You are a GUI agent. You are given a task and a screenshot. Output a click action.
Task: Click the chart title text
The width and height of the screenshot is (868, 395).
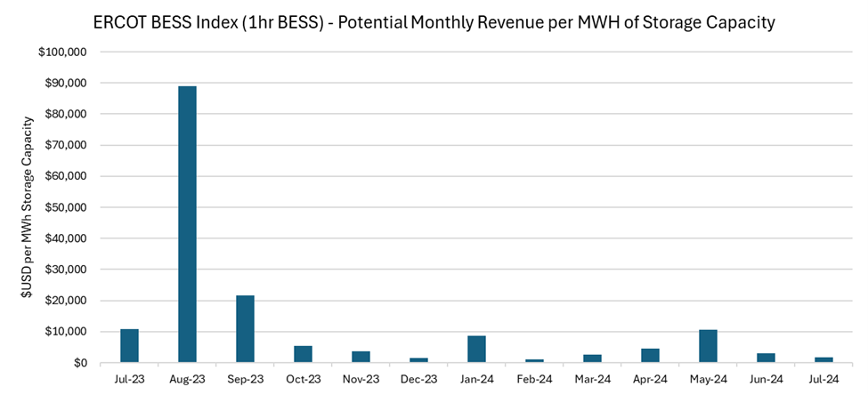(x=434, y=22)
